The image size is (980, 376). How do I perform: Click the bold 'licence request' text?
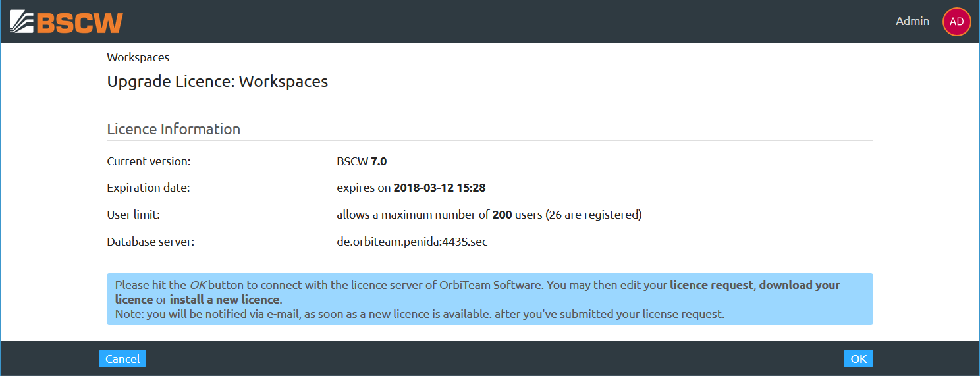711,285
